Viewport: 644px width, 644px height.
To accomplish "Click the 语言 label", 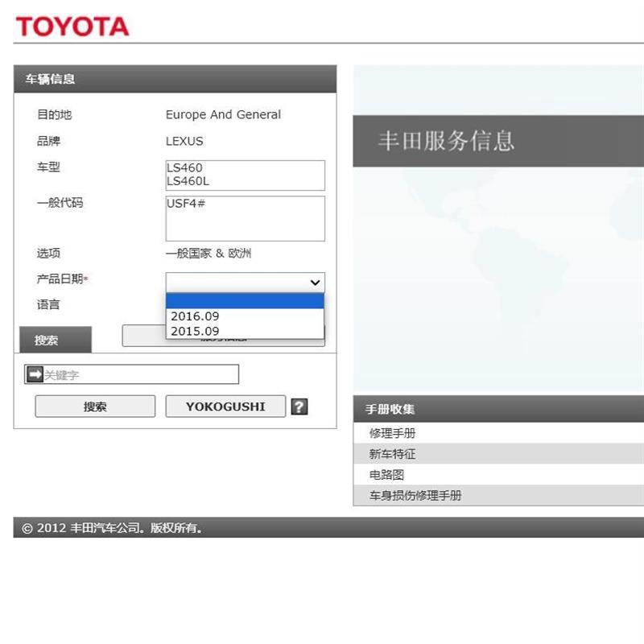I will 48,304.
